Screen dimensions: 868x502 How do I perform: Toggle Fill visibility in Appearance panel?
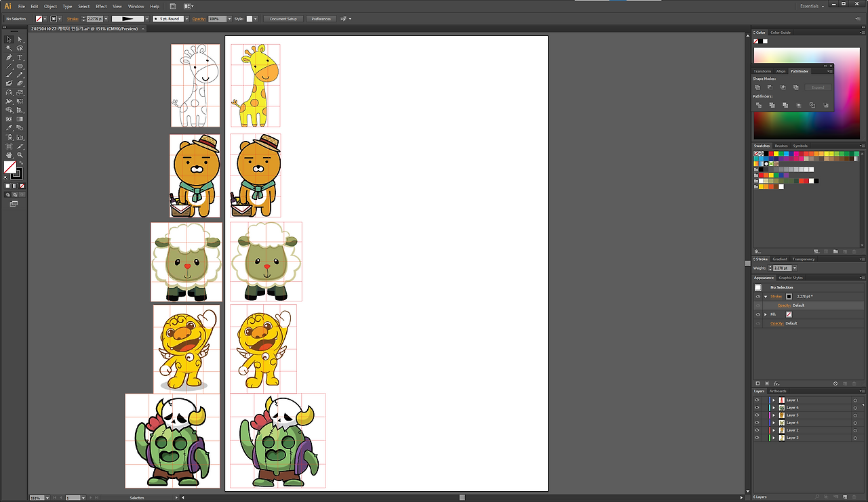[x=758, y=314]
